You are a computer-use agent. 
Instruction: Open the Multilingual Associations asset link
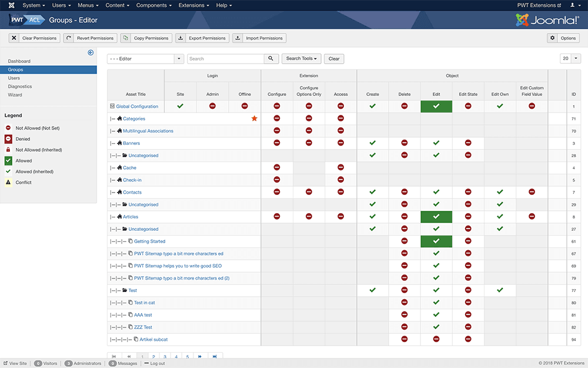148,131
